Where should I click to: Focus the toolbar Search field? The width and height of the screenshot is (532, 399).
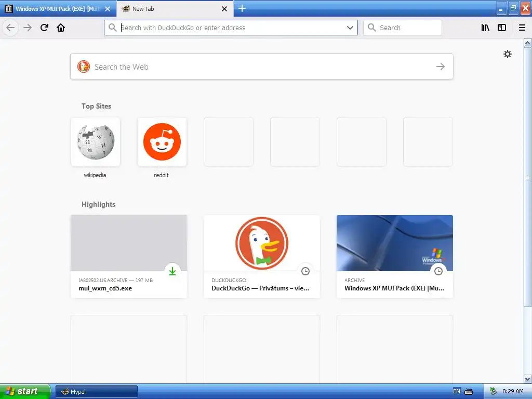point(403,28)
